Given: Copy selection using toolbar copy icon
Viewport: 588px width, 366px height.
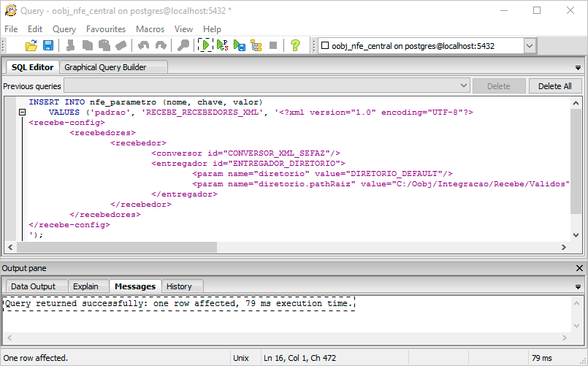Looking at the screenshot, I should [88, 46].
